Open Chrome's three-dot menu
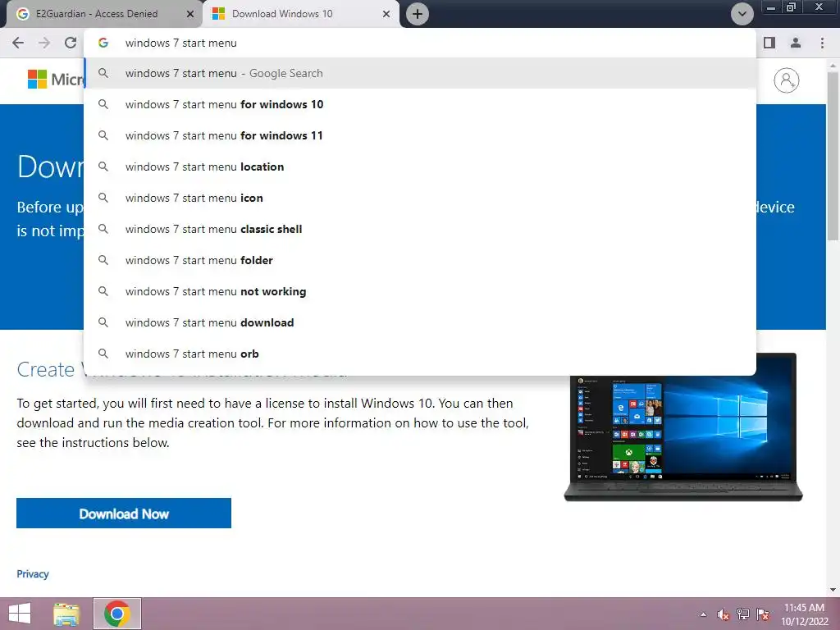Image resolution: width=840 pixels, height=630 pixels. (x=822, y=43)
